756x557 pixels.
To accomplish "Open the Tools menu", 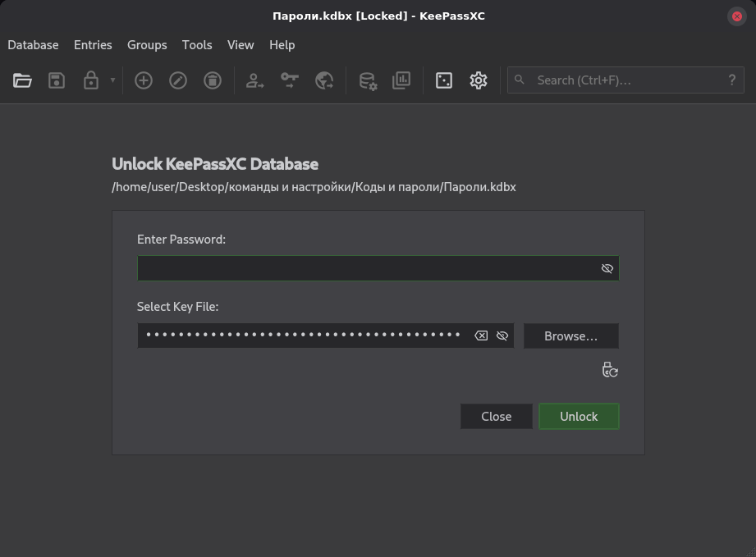I will (x=197, y=45).
